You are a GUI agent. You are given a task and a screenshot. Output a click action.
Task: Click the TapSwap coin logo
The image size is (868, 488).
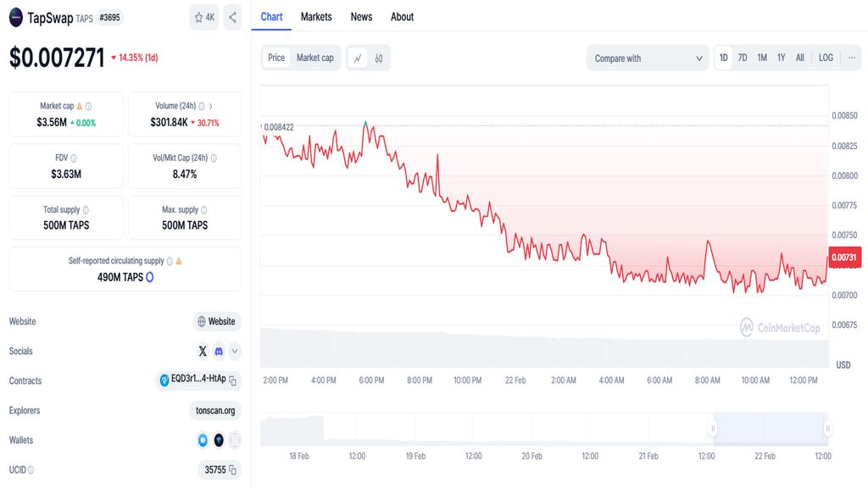click(16, 17)
